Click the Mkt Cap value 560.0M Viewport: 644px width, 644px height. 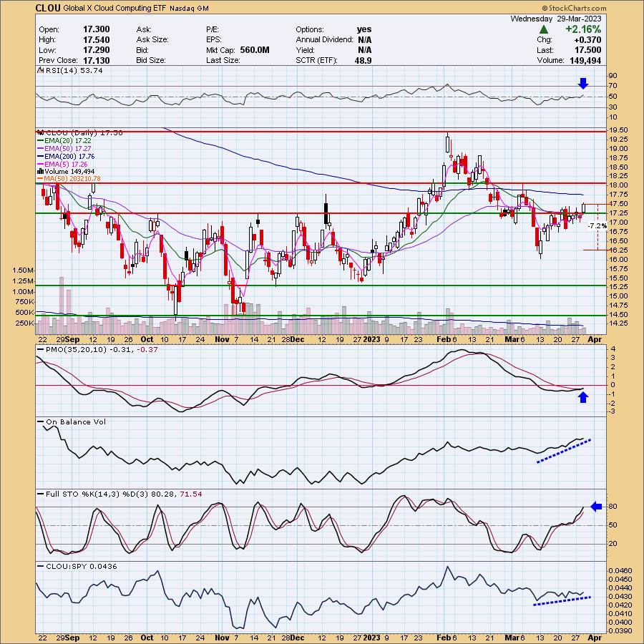point(255,50)
